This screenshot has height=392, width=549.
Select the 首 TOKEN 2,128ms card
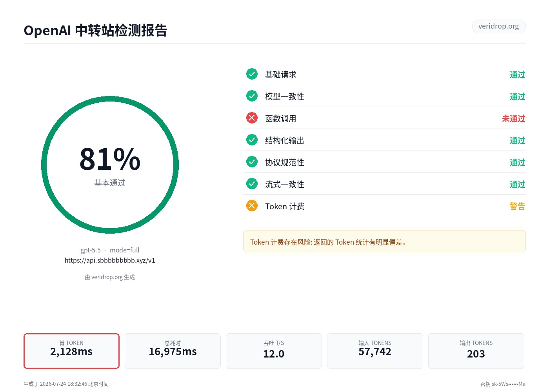pyautogui.click(x=71, y=351)
